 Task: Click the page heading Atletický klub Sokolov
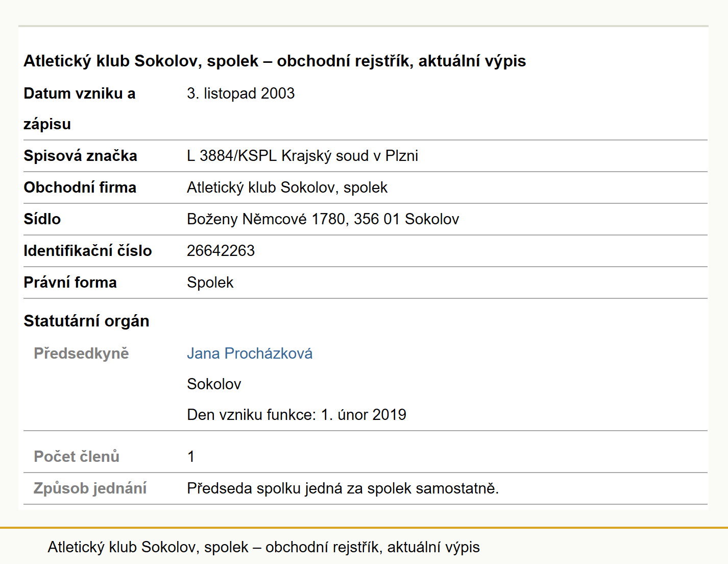tap(275, 61)
